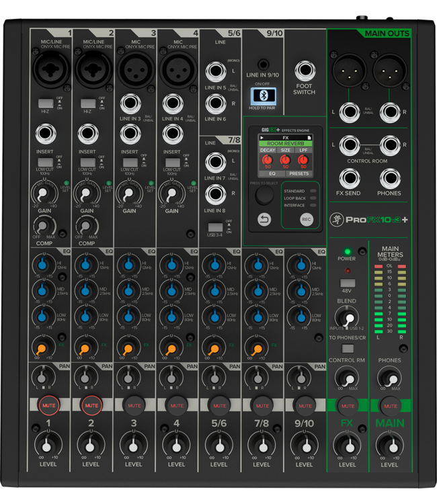The height and width of the screenshot is (504, 437).
Task: Select the PRESETS tab on FX screen
Action: 299,173
